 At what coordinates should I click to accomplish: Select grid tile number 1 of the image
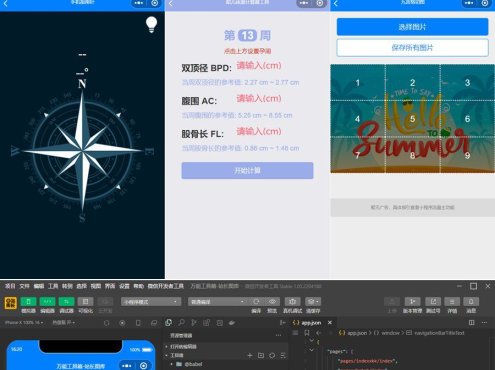[x=358, y=83]
